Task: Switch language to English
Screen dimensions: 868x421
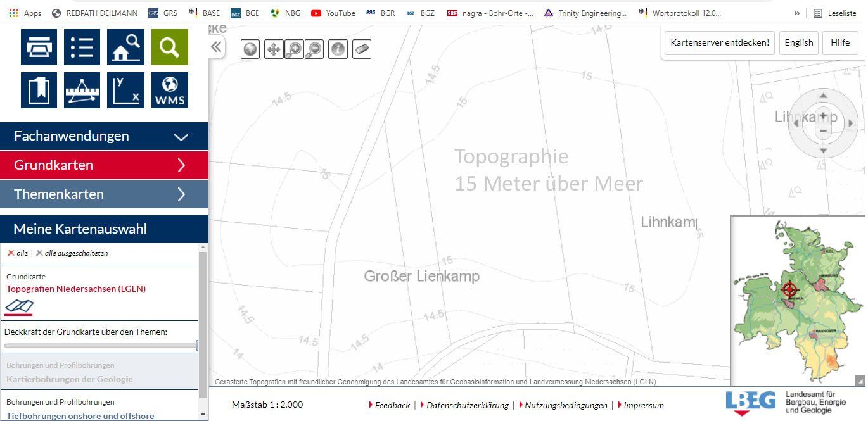Action: coord(798,42)
